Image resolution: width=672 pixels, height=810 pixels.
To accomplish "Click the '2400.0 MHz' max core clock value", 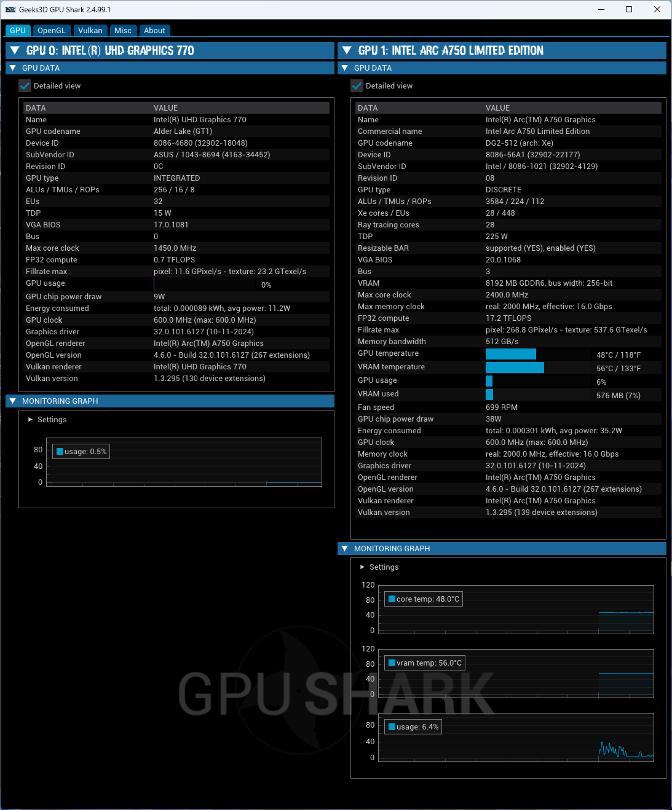I will pyautogui.click(x=507, y=295).
